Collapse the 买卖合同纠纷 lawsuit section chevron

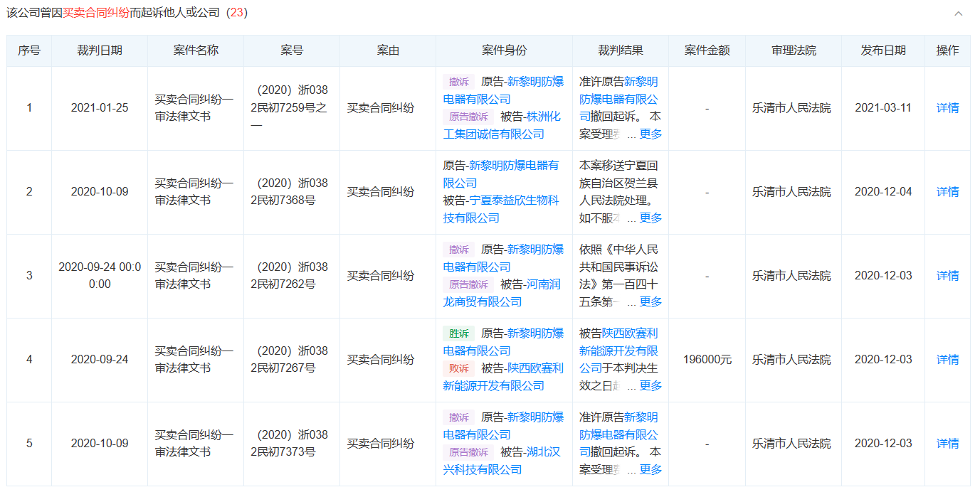point(958,14)
